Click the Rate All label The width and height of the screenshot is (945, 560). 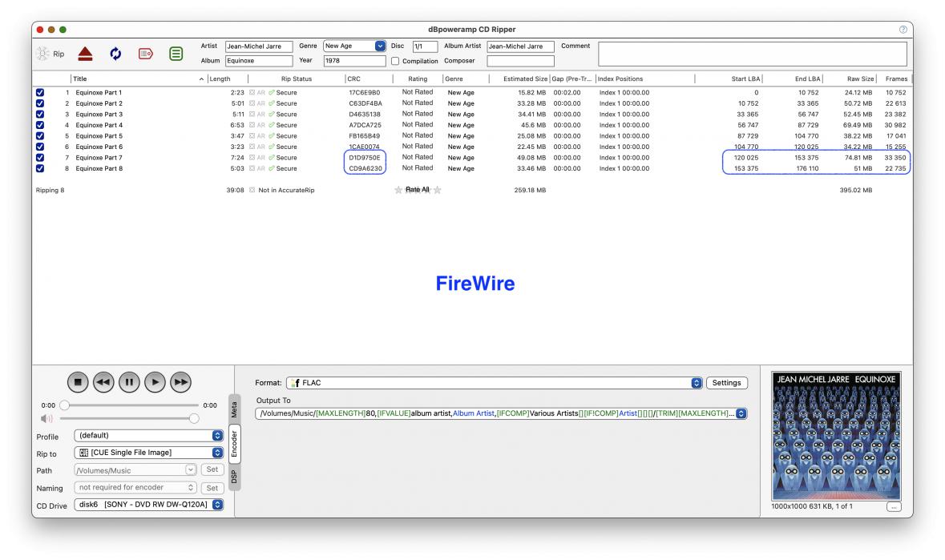417,190
